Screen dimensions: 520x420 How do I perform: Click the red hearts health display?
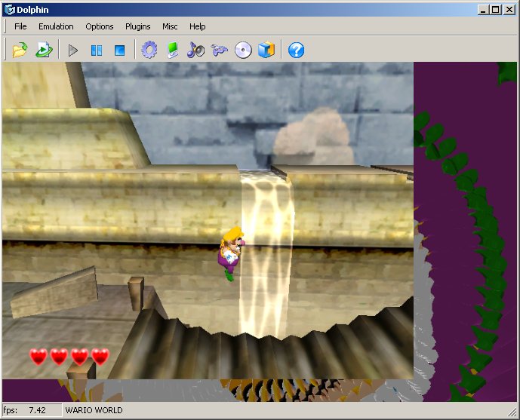[69, 357]
